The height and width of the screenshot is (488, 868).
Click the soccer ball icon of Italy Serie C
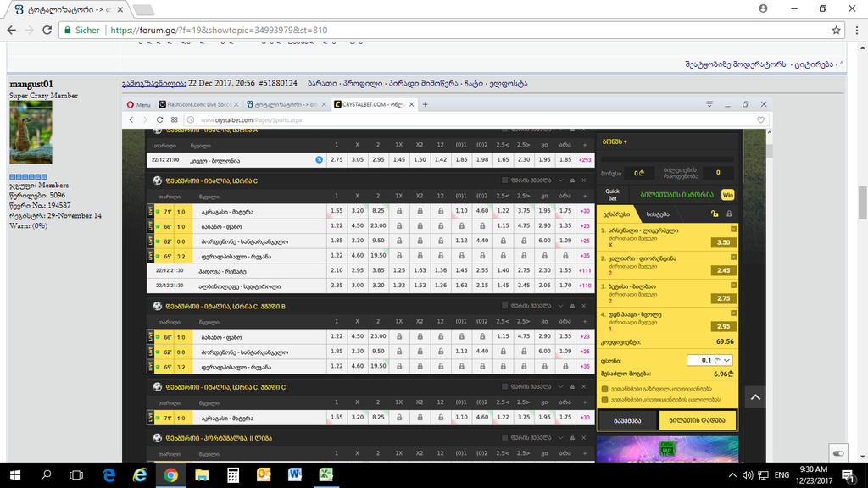(157, 180)
